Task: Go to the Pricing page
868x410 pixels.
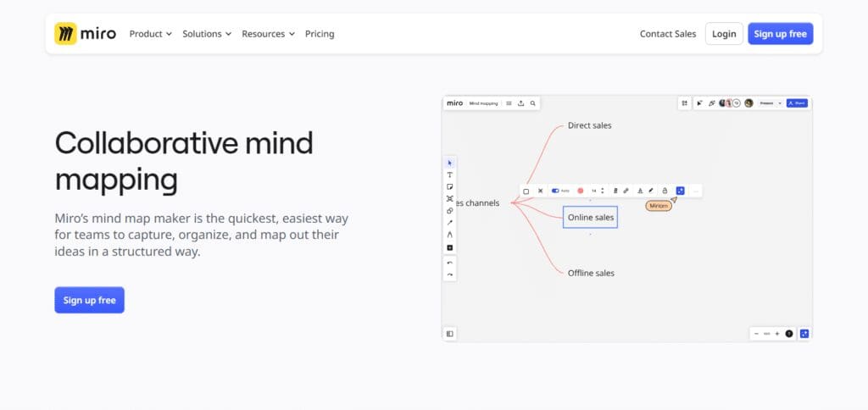Action: (x=320, y=34)
